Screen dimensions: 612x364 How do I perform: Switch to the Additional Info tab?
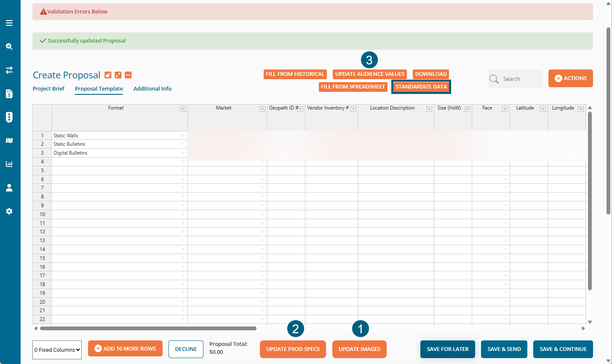[152, 88]
